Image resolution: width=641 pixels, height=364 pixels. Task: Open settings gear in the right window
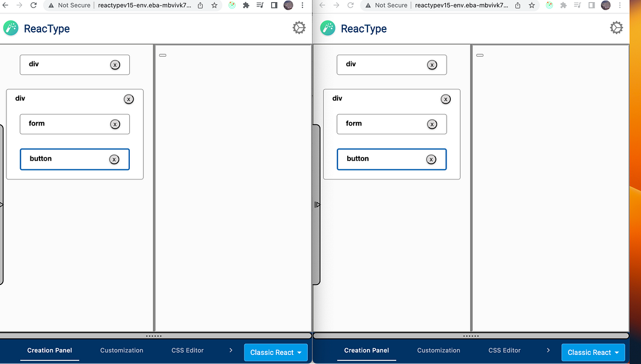point(616,27)
